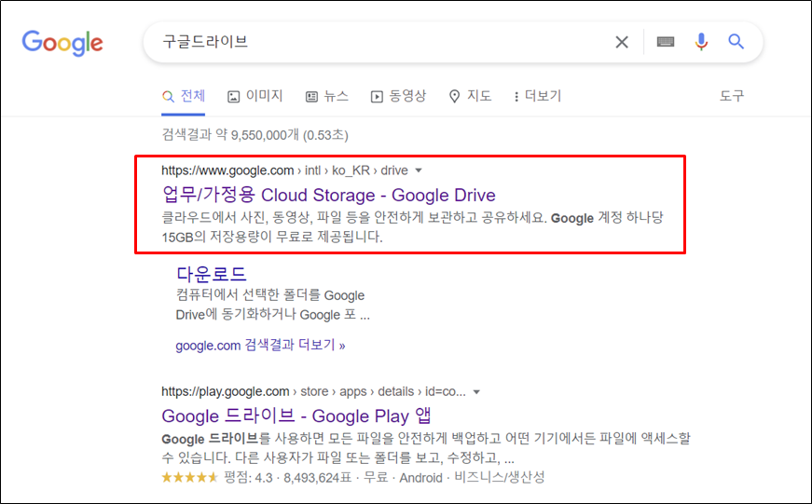Click the five-star rating icons
812x504 pixels.
189,477
